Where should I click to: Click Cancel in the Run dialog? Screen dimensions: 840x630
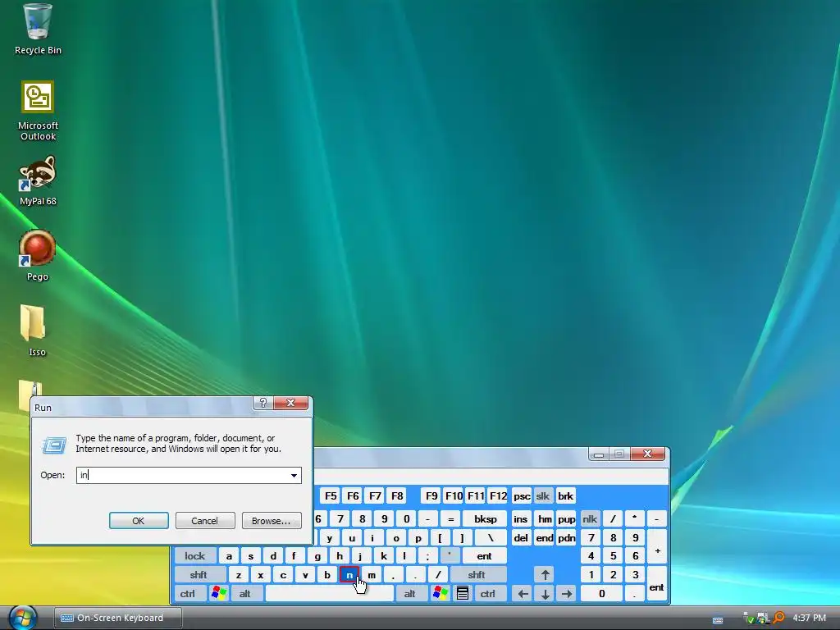(x=204, y=521)
